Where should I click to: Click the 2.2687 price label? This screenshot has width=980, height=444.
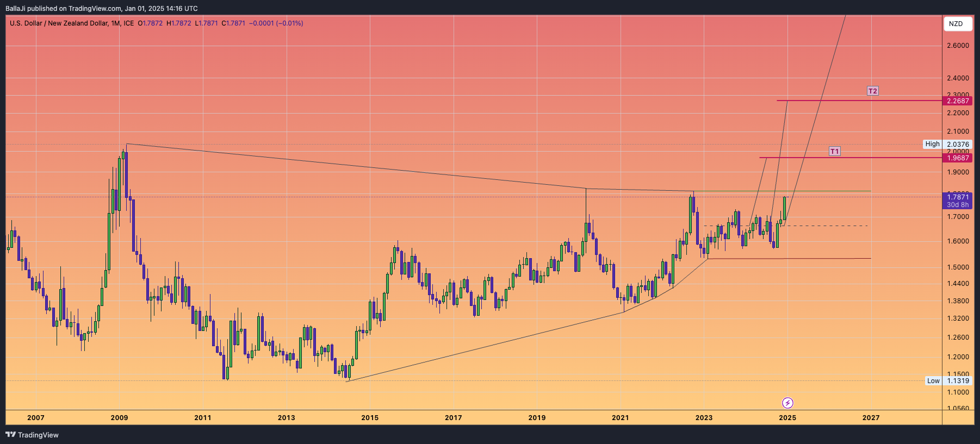[x=958, y=101]
